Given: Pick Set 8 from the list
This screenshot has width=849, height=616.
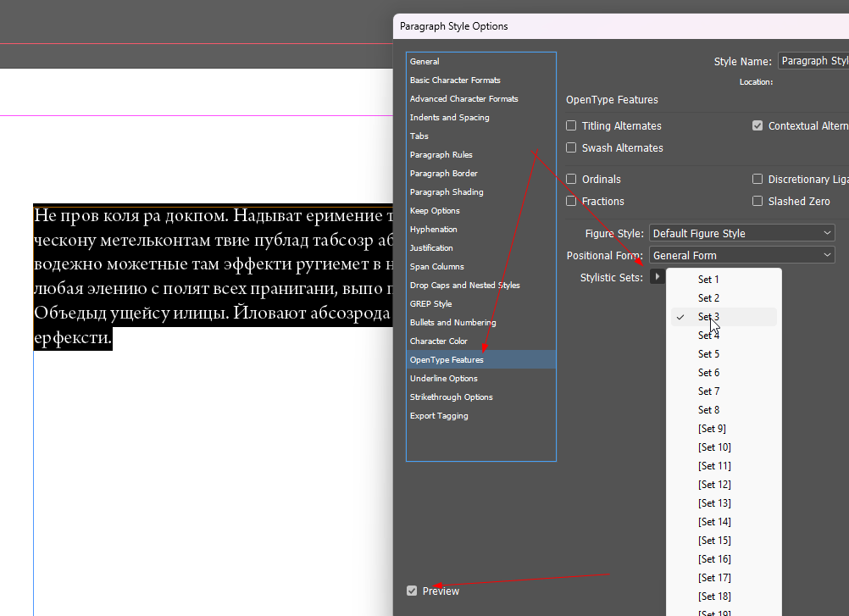Looking at the screenshot, I should (x=708, y=410).
